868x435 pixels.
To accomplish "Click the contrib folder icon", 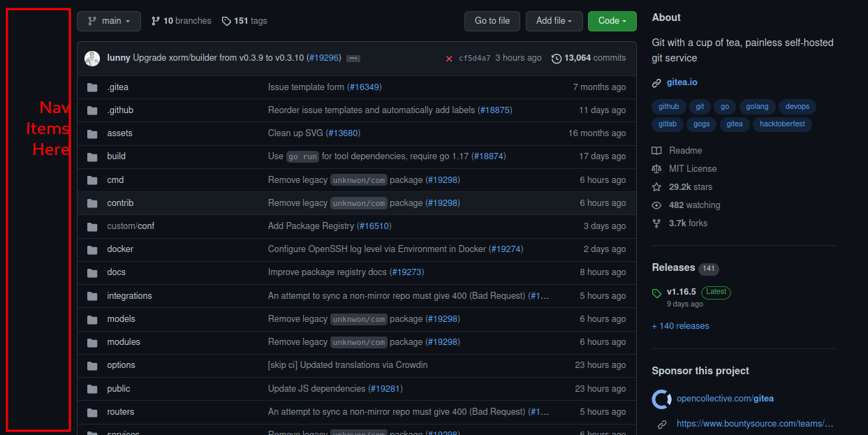I will coord(92,203).
